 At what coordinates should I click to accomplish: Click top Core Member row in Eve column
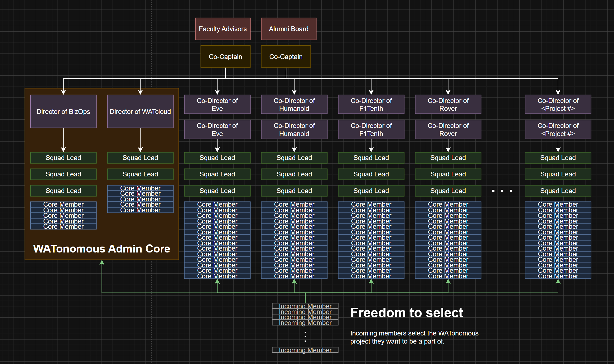[x=217, y=204]
